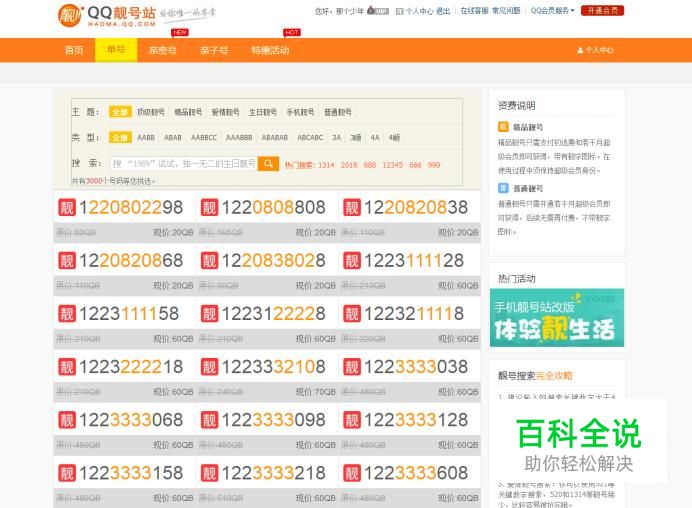Click hot search keyword 1314
Image resolution: width=692 pixels, height=508 pixels.
tap(326, 165)
